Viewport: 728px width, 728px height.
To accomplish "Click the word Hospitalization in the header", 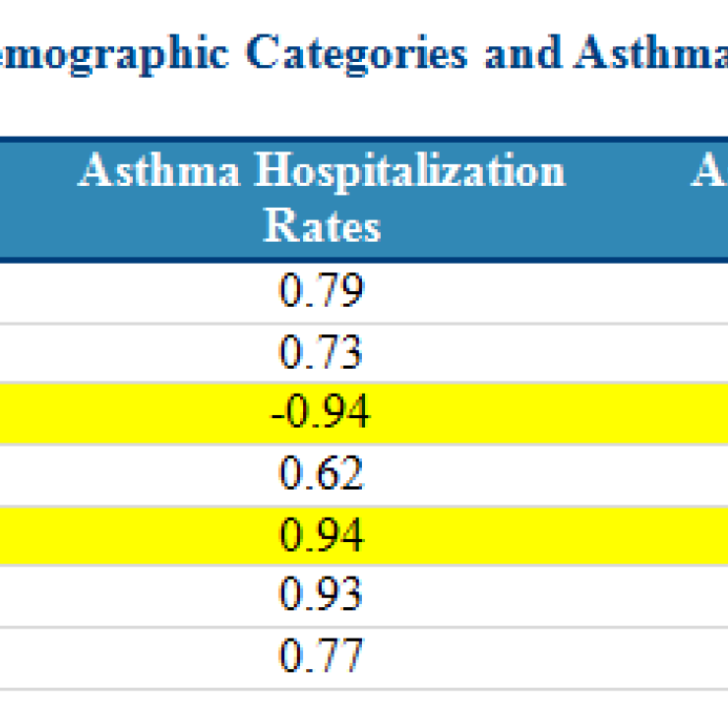I will [409, 171].
